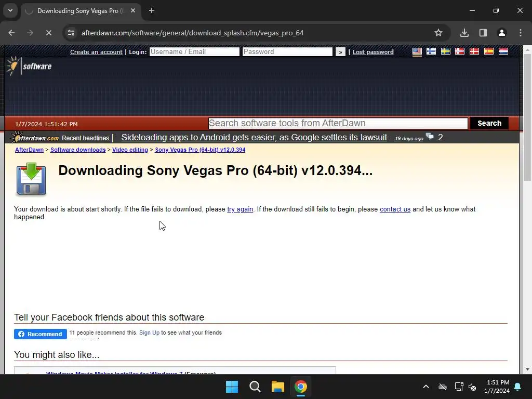The width and height of the screenshot is (532, 399).
Task: Select the Dutch flag language icon
Action: (503, 51)
